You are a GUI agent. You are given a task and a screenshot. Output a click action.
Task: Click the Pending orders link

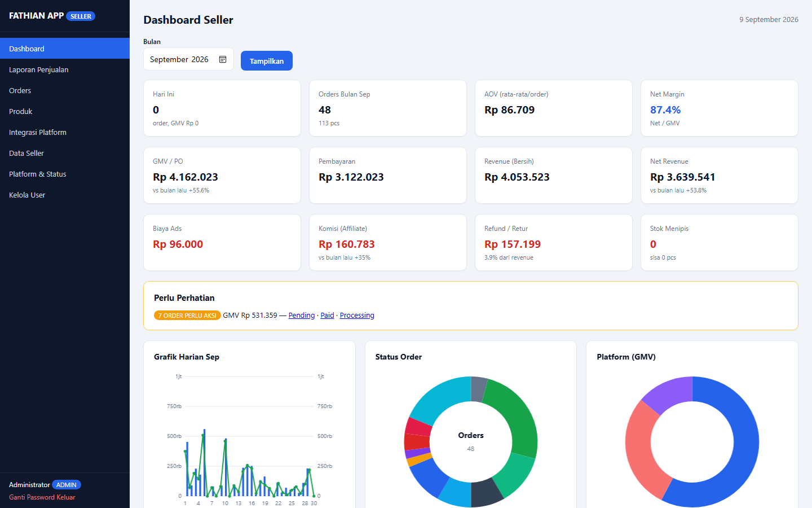coord(302,316)
